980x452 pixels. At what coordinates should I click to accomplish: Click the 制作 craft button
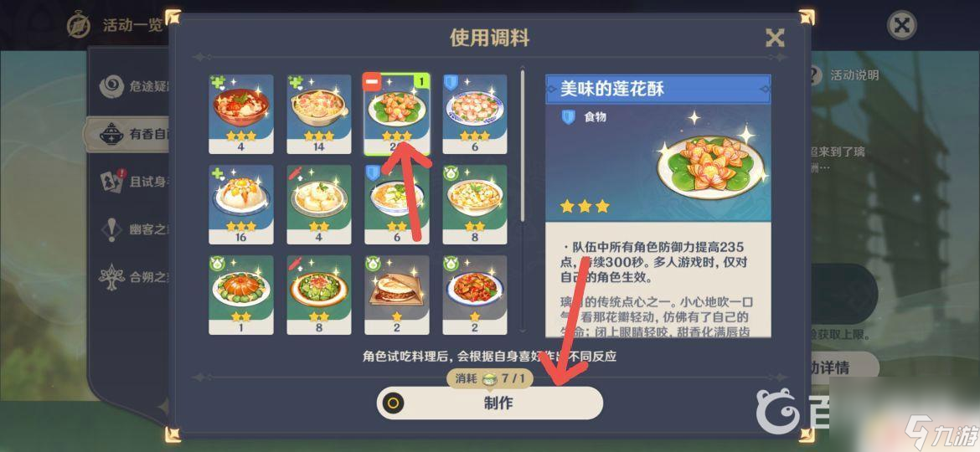coord(489,403)
